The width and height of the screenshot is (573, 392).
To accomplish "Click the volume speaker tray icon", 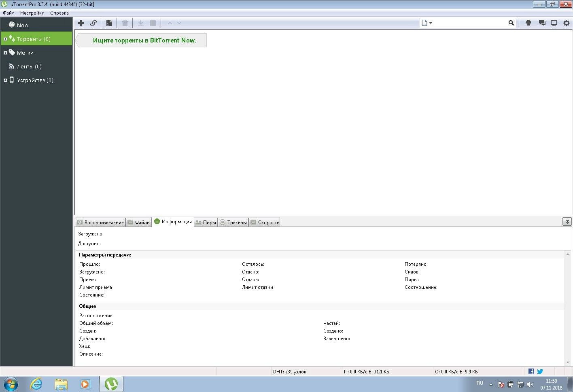I will (530, 384).
